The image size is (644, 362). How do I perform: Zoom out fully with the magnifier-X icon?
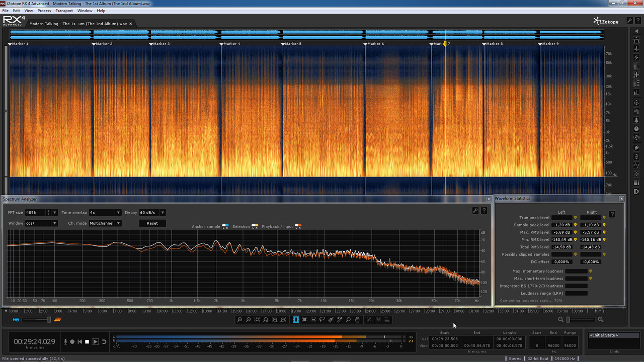coord(266,320)
